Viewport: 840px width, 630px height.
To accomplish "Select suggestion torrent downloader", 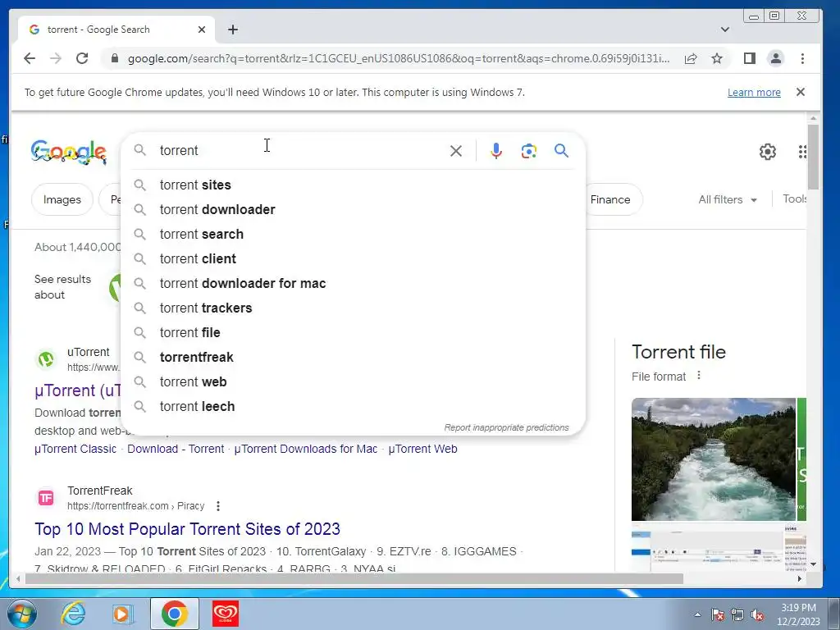I will [353, 209].
